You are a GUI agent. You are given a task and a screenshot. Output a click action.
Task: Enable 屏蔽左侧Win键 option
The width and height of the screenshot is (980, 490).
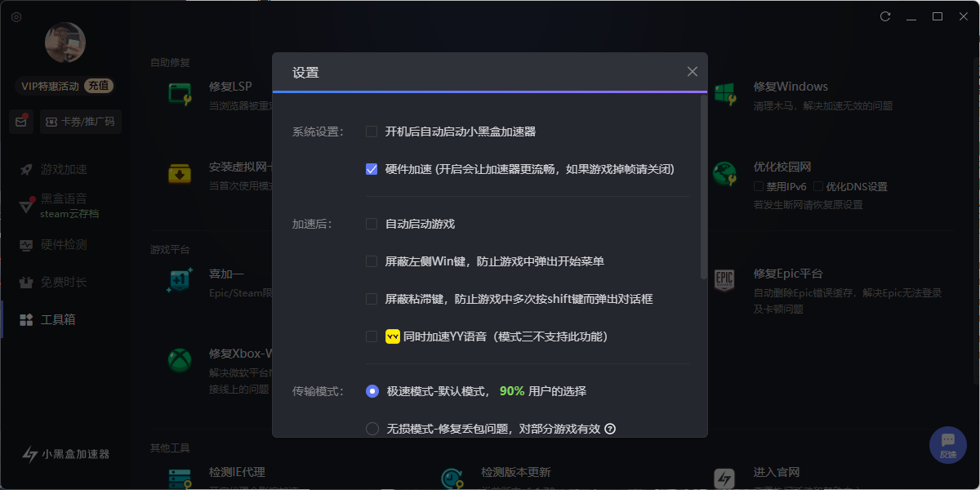(372, 261)
